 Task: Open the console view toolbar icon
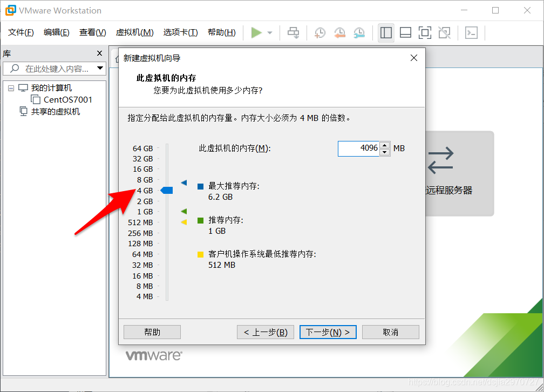click(x=471, y=32)
